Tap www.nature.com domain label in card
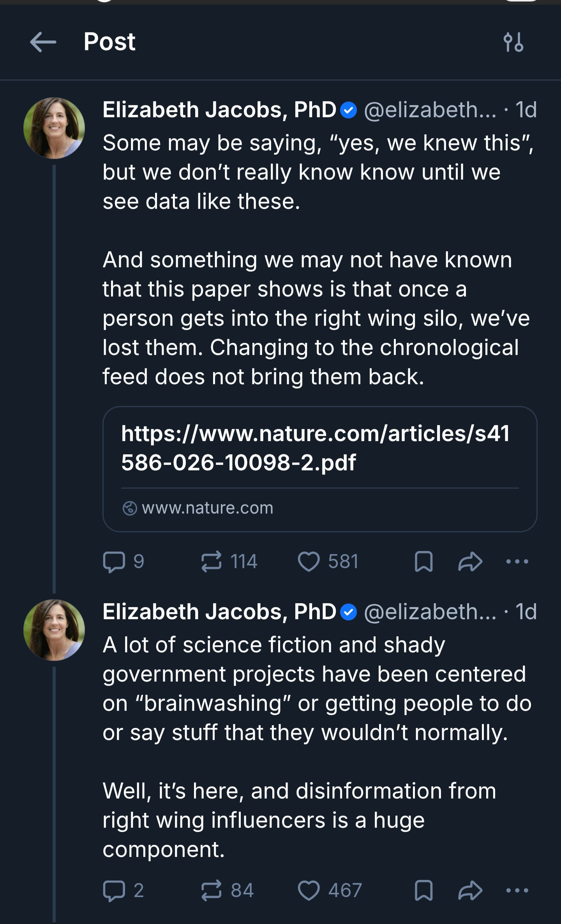Screen dimensions: 561x924 pyautogui.click(x=207, y=508)
